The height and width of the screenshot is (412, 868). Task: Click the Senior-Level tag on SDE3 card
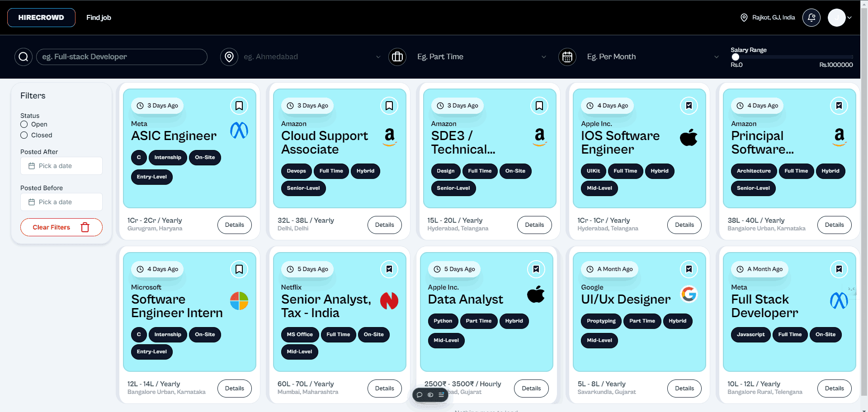[x=453, y=188]
